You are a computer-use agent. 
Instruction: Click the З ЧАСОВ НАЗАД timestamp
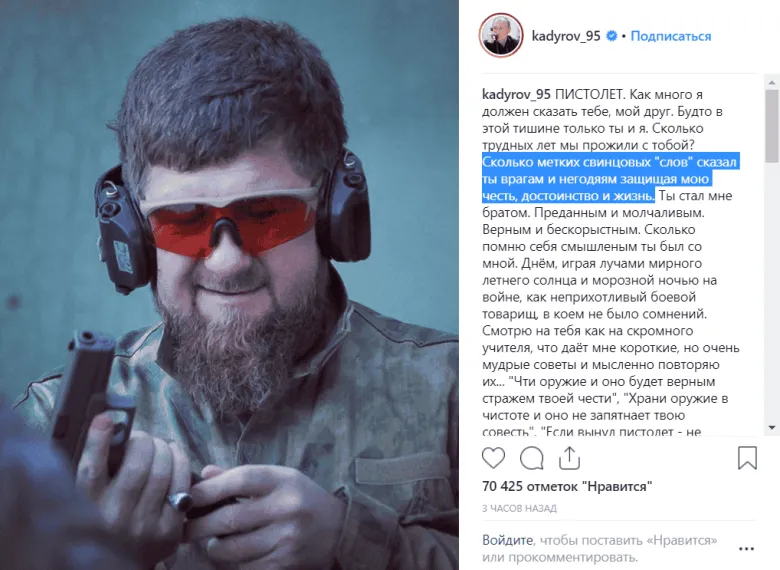(x=519, y=508)
